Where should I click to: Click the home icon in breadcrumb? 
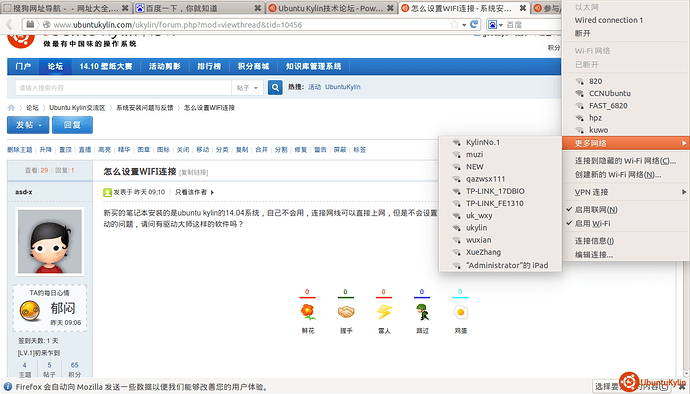point(11,108)
